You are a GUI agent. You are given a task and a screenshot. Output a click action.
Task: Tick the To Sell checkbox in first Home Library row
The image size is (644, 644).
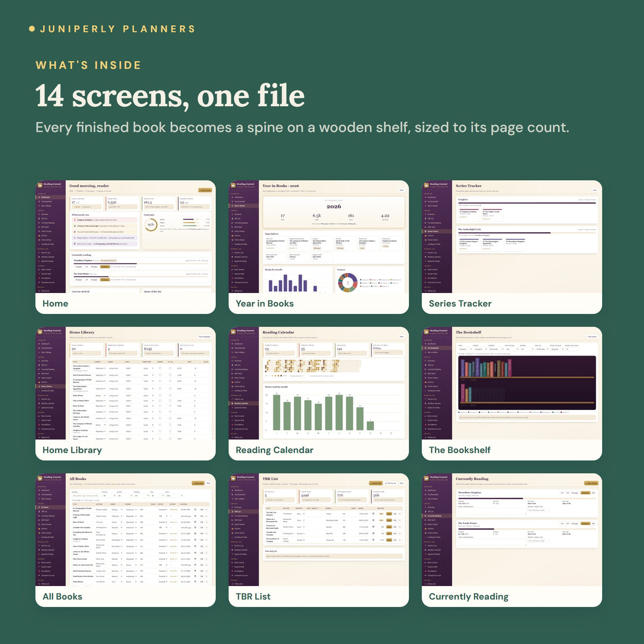point(170,368)
